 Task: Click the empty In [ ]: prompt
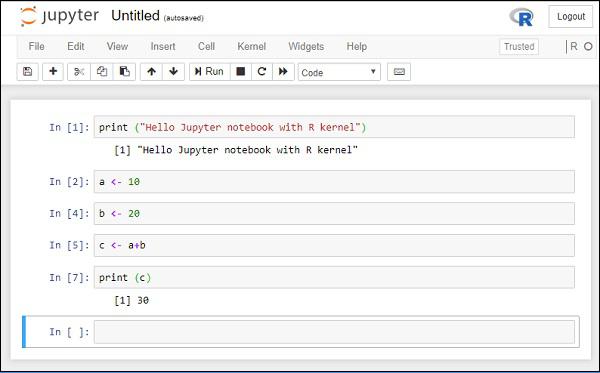[69, 332]
